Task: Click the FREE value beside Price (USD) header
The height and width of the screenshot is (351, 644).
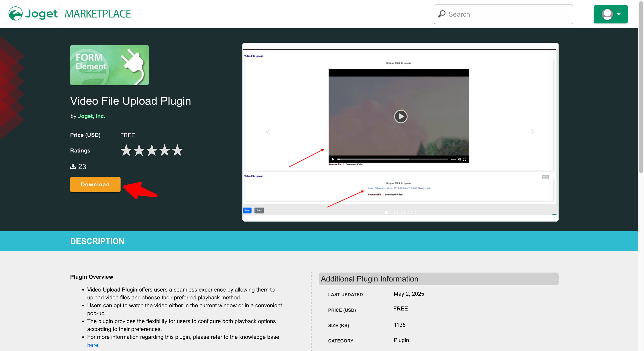Action: [128, 135]
